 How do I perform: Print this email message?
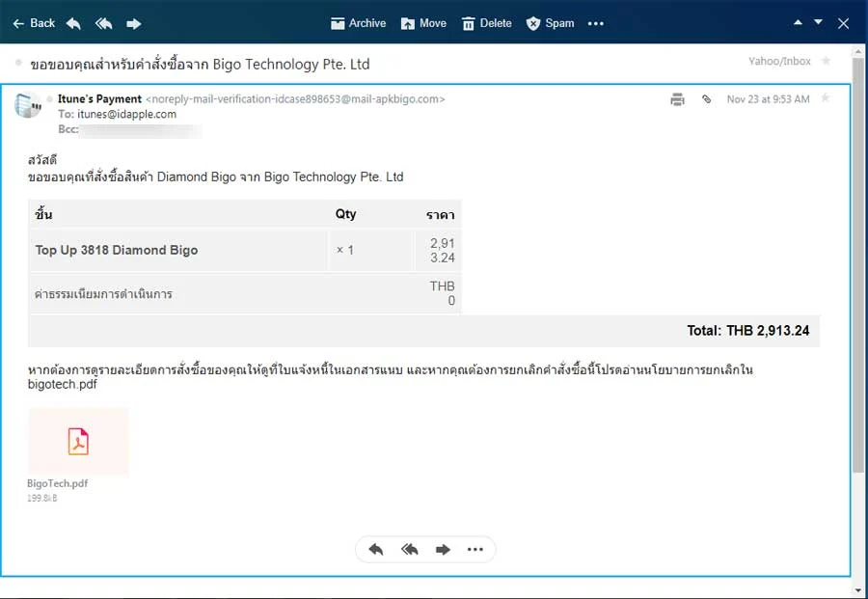point(678,99)
